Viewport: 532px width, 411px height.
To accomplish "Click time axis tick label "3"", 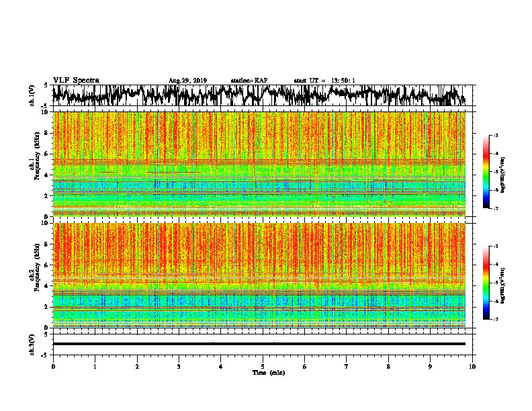I will (x=179, y=367).
